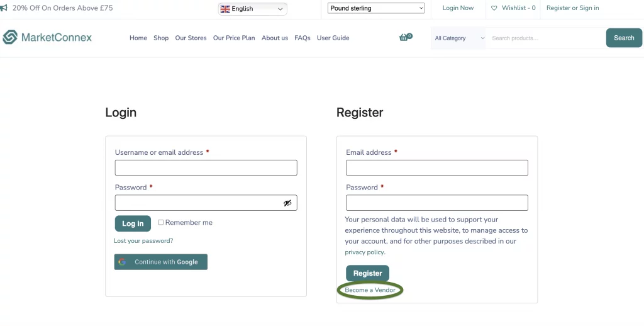
Task: Check the Remember me checkbox
Action: point(161,222)
